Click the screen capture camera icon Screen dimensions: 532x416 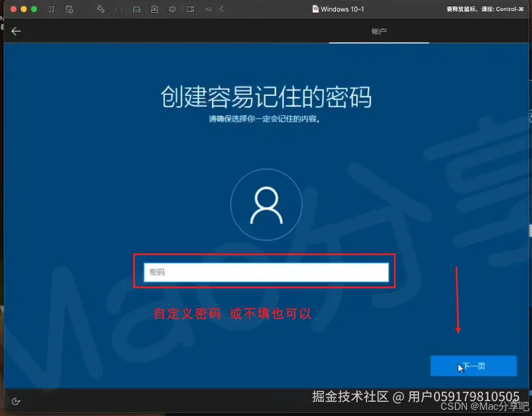[190, 9]
